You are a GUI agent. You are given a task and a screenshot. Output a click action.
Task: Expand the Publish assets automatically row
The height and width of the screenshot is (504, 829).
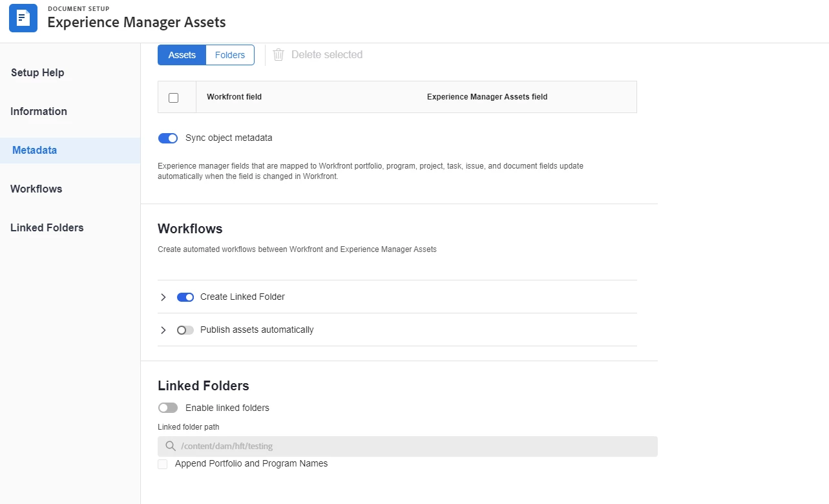[163, 330]
